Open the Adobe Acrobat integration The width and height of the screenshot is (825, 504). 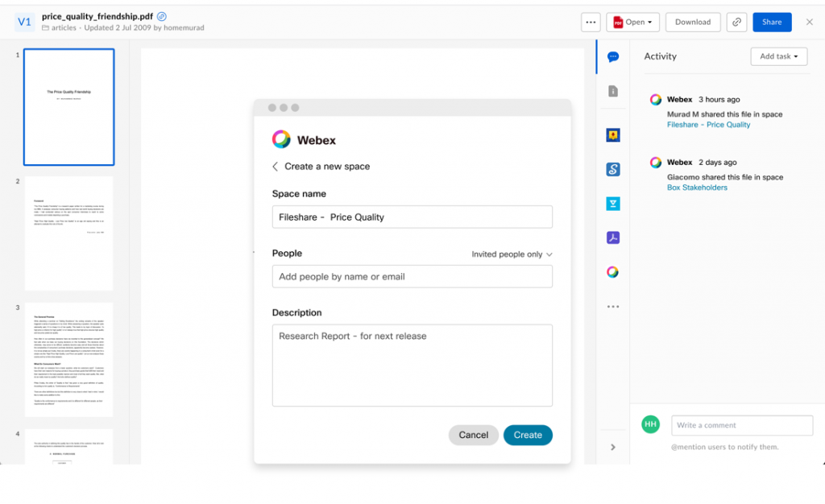[x=613, y=237]
